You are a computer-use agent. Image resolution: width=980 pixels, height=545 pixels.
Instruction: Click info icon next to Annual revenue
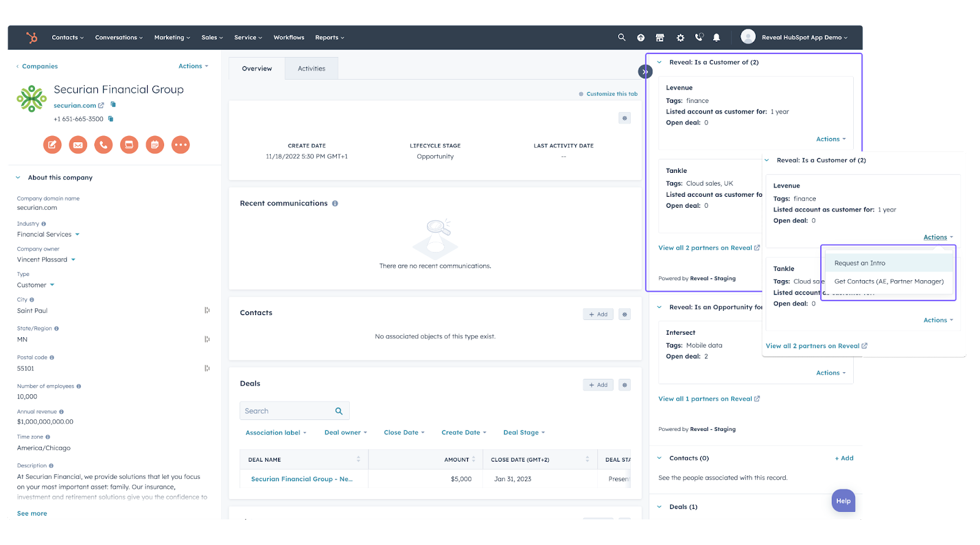[61, 412]
